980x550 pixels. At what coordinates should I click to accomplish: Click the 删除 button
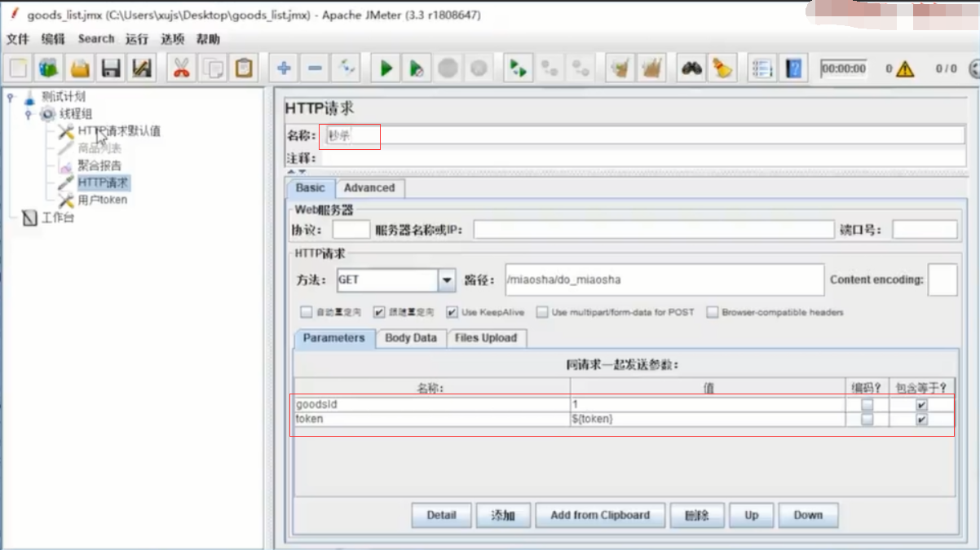point(696,515)
